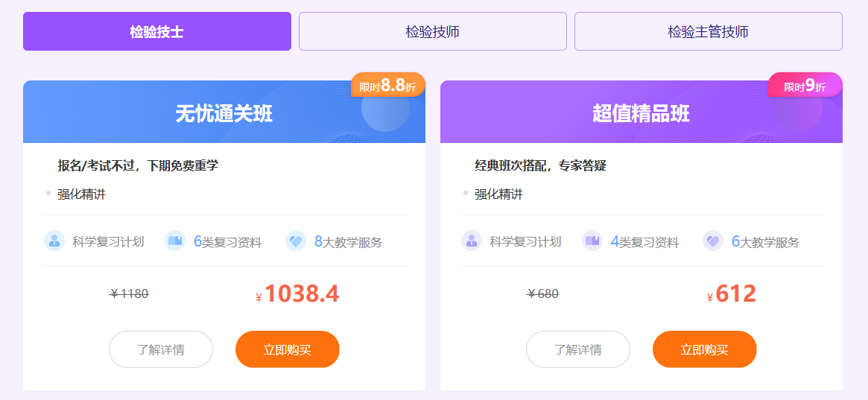Open 了解详情 for 无忧通关班

pyautogui.click(x=161, y=349)
